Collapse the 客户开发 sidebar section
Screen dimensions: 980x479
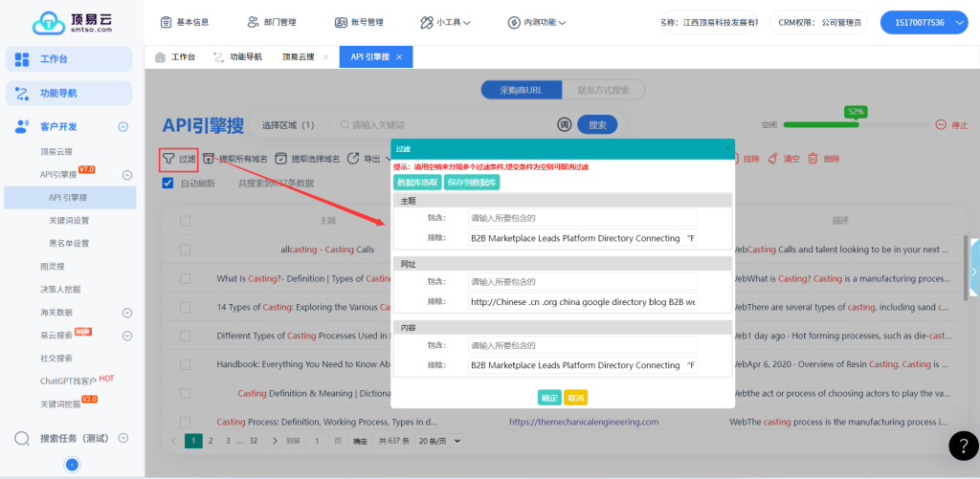[123, 126]
